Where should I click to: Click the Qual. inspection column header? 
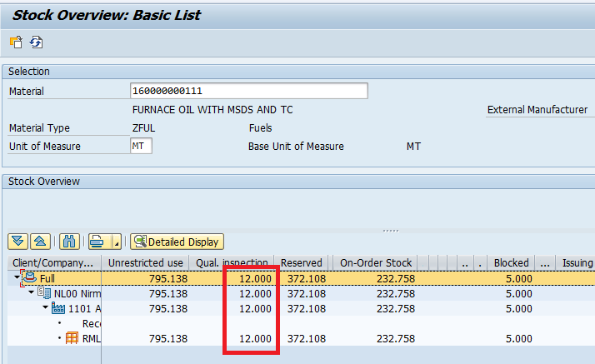click(x=232, y=262)
